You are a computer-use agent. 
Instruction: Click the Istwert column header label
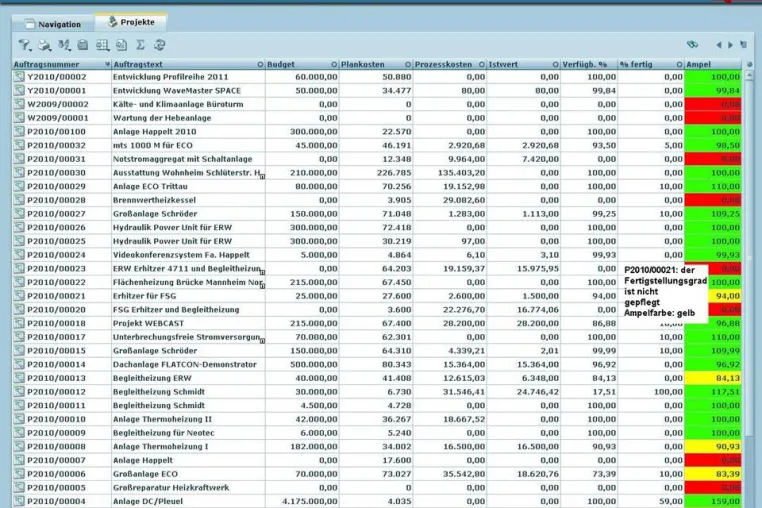coord(503,64)
